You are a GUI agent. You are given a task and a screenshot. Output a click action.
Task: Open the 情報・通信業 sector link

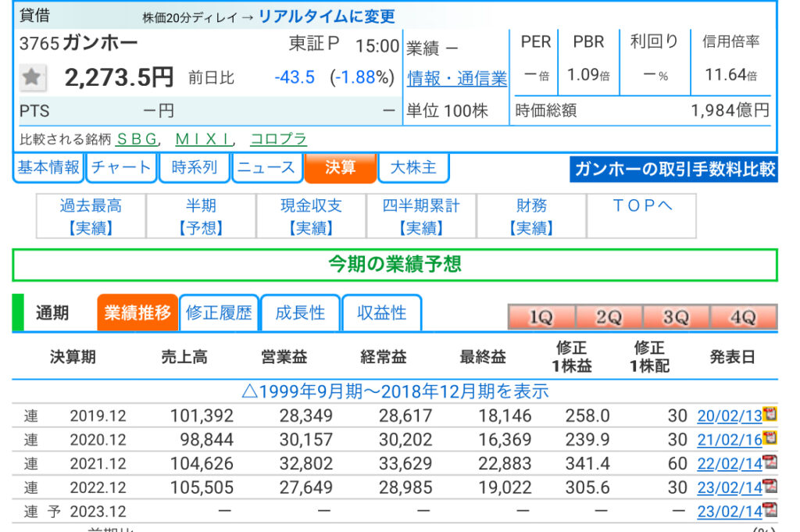coord(457,79)
